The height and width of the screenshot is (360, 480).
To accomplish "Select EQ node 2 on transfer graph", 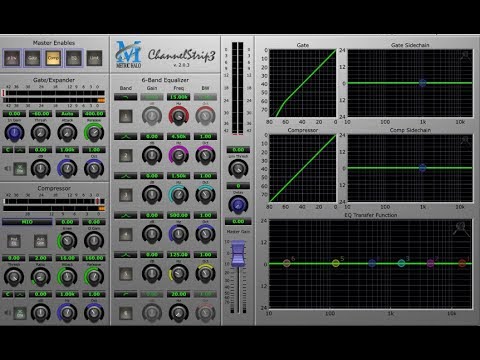I will pos(431,264).
